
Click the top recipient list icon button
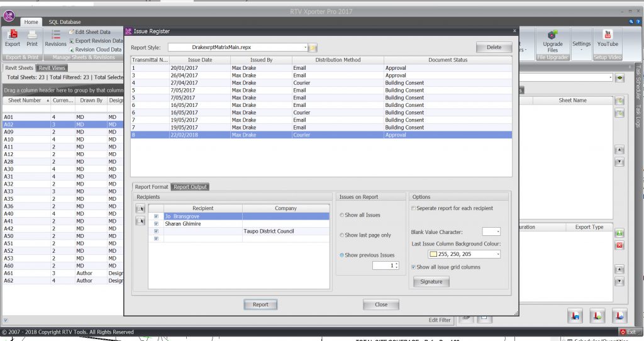click(140, 208)
